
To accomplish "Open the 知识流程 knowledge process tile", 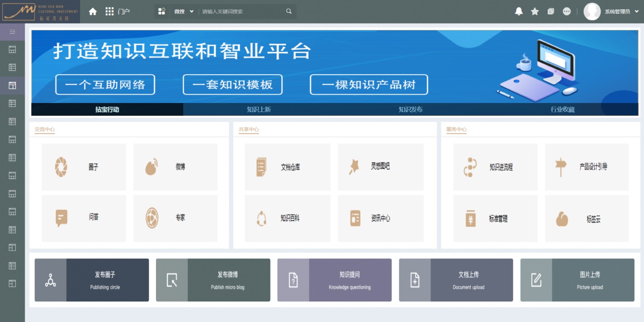I will pyautogui.click(x=495, y=167).
